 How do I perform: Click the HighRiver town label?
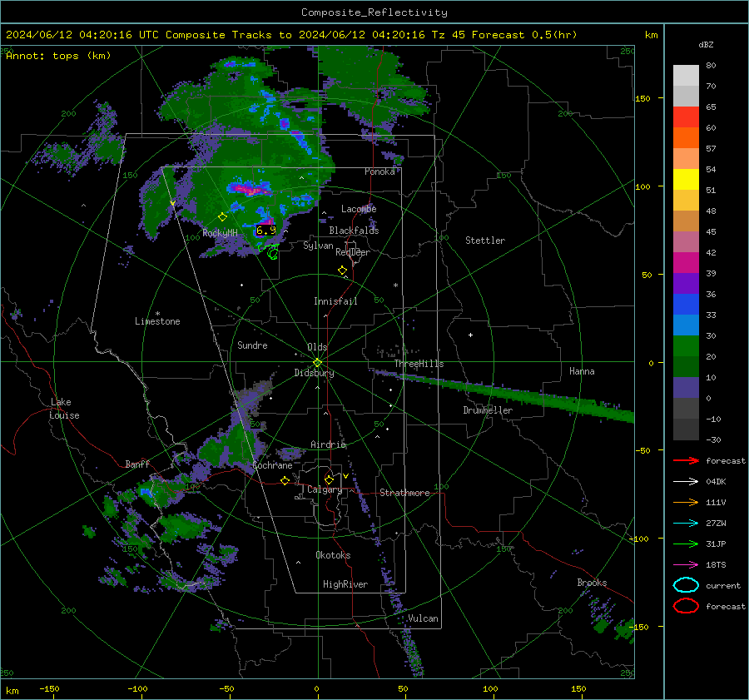[x=345, y=584]
